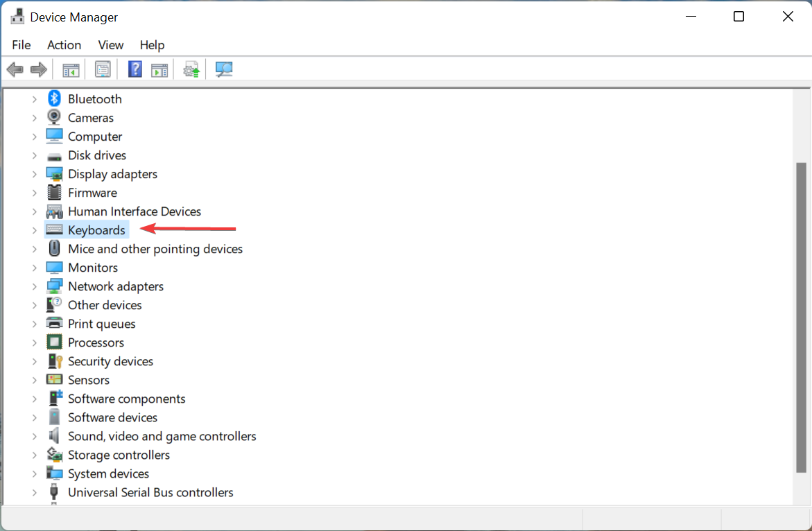The image size is (812, 531).
Task: Click the Scan for hardware changes icon
Action: point(223,69)
